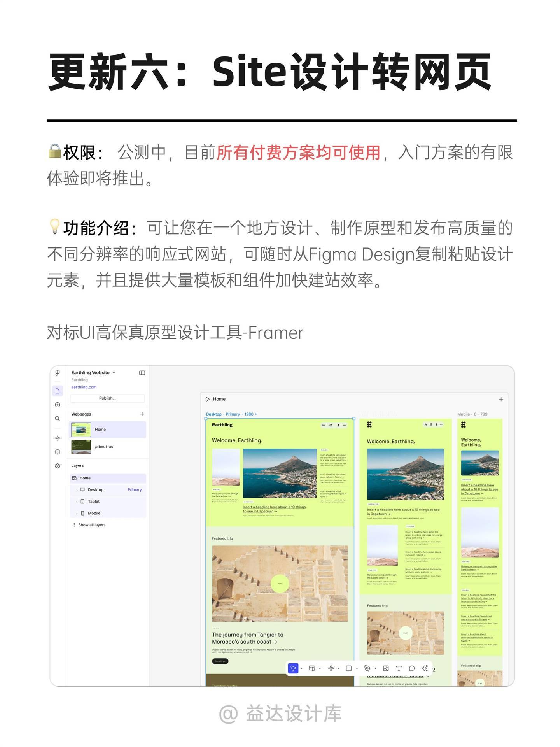The width and height of the screenshot is (560, 747).
Task: Click the PLAY circle on Desktop featured image
Action: click(x=280, y=584)
